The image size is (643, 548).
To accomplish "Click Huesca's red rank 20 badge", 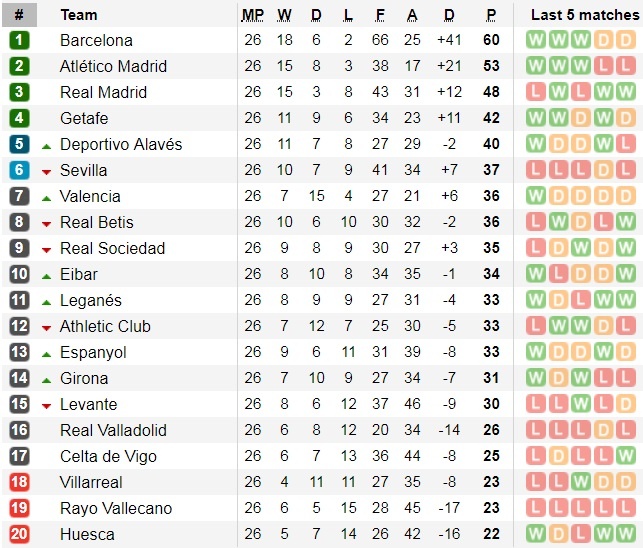I will click(x=20, y=534).
